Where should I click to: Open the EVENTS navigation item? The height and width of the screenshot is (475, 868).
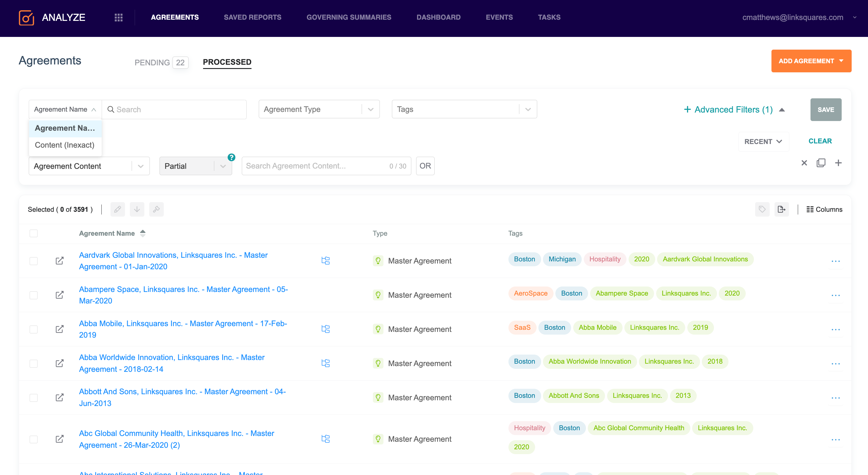coord(499,18)
